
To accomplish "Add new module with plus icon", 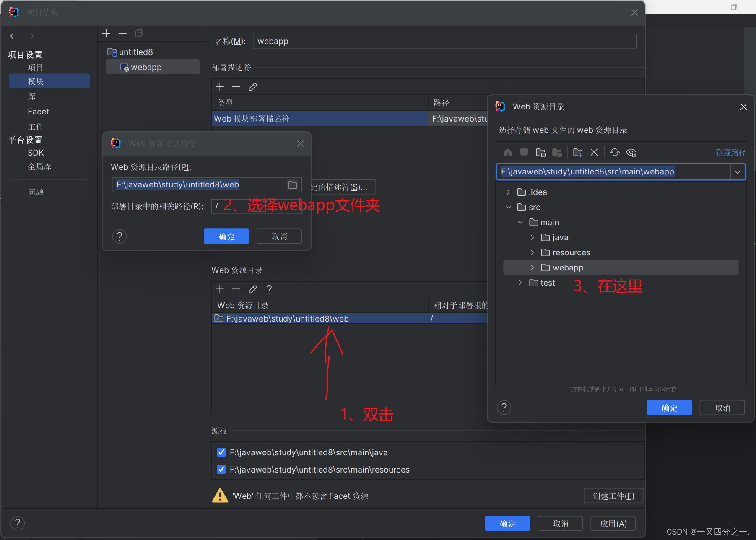I will pos(106,33).
